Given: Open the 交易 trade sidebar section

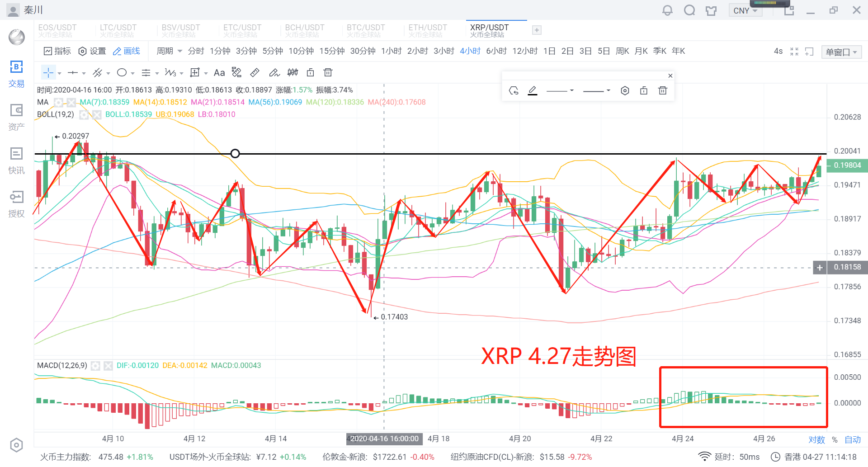Looking at the screenshot, I should [16, 74].
